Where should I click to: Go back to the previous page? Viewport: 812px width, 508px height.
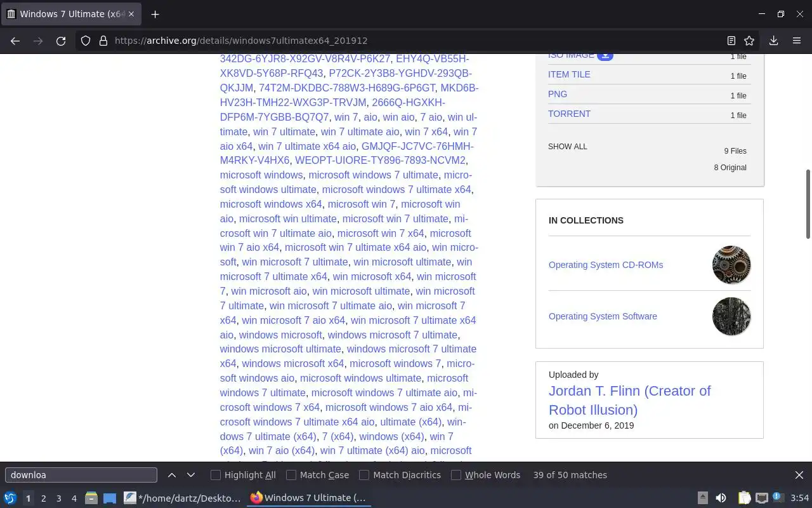click(x=15, y=41)
